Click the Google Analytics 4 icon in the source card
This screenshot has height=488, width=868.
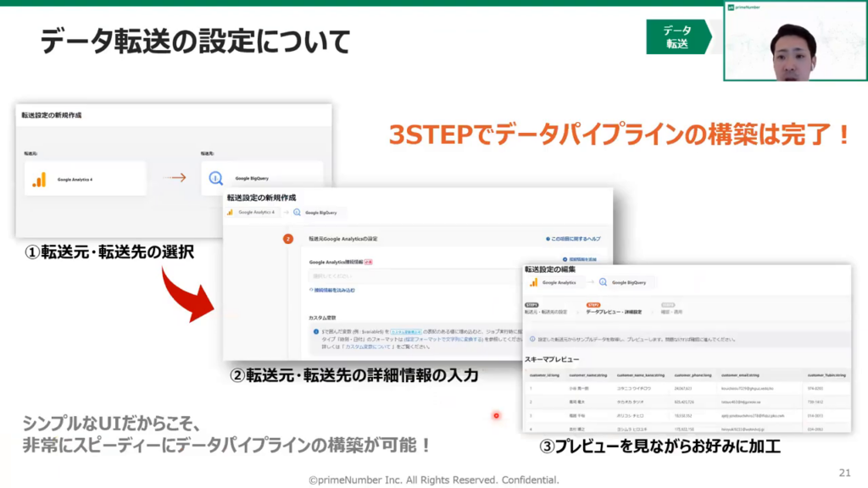click(39, 180)
